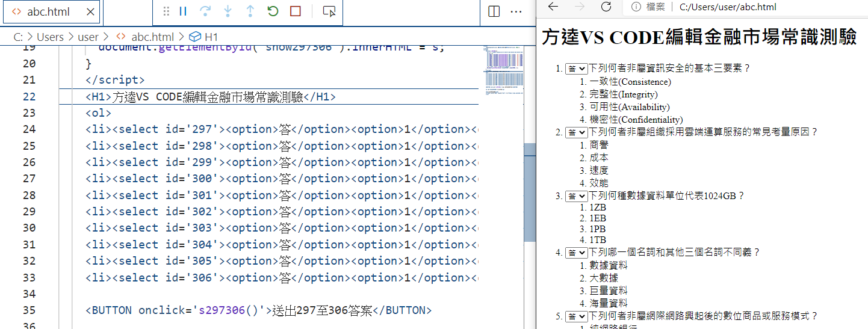Viewport: 868px width, 329px height.
Task: Toggle split editor layout icon
Action: click(494, 11)
